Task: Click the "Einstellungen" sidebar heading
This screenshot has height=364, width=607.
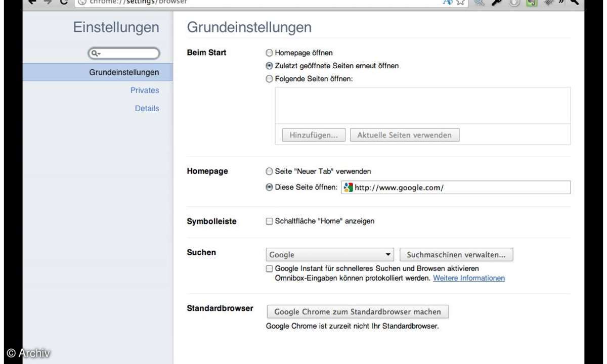Action: tap(116, 27)
